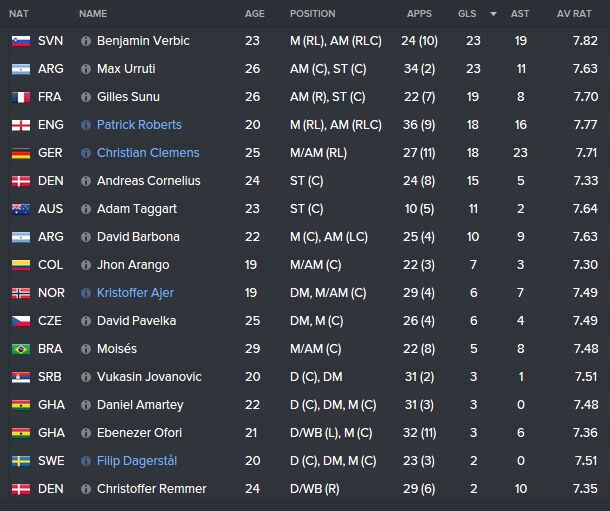Select the Gilles Sunu row
The height and width of the screenshot is (511, 610).
click(305, 97)
